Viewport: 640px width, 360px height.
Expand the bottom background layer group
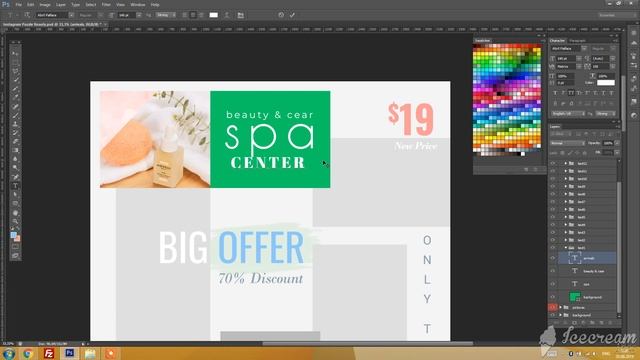coord(560,315)
